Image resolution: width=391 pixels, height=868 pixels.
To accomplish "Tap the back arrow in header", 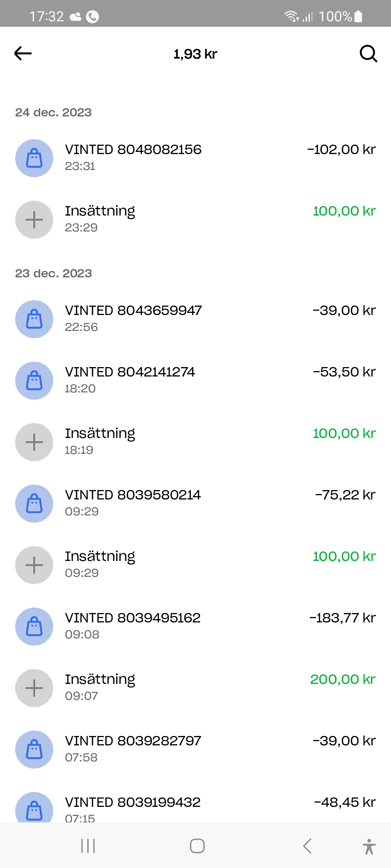I will (23, 54).
